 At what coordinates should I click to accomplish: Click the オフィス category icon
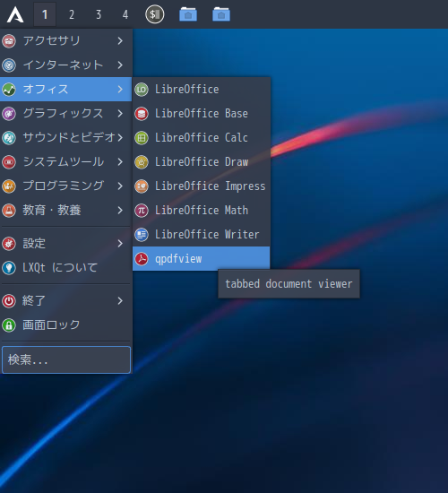9,90
